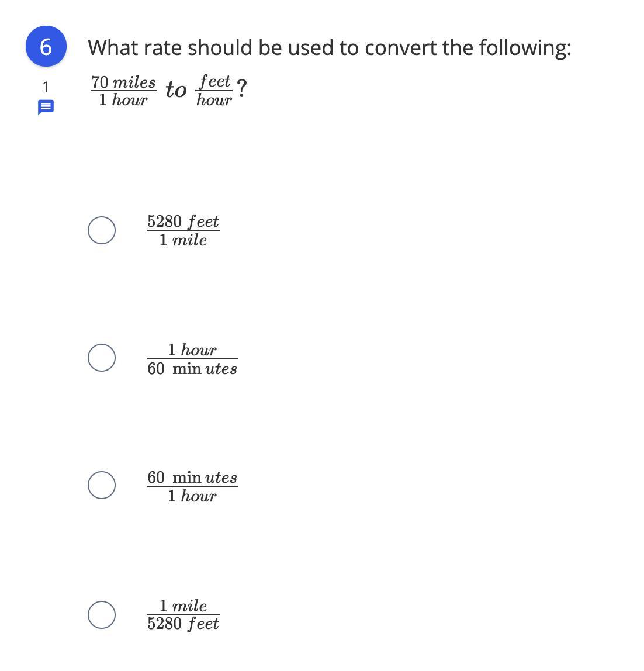Click the '5280 feet' numerator in the first option
Image resolution: width=644 pixels, height=671 pixels.
(183, 222)
